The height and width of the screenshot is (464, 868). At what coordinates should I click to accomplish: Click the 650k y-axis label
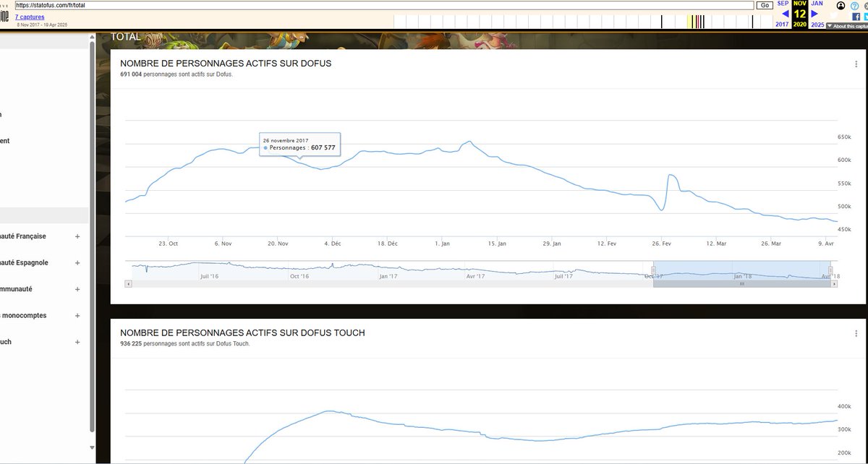click(843, 137)
